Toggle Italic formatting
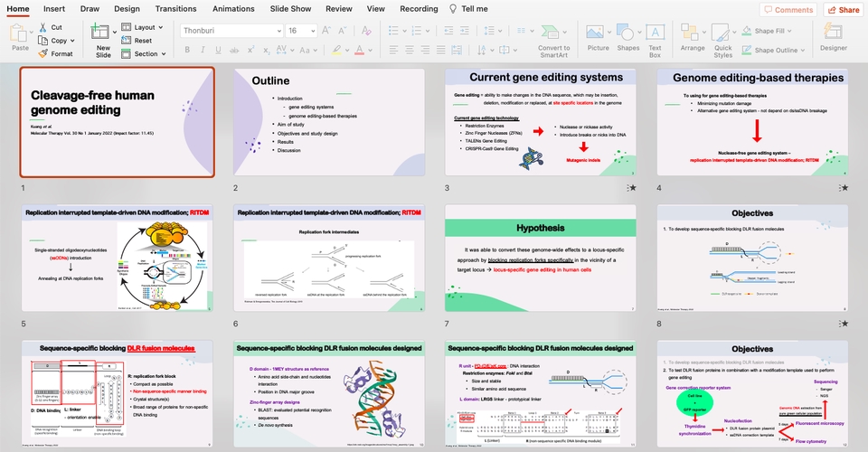The height and width of the screenshot is (452, 868). [203, 50]
